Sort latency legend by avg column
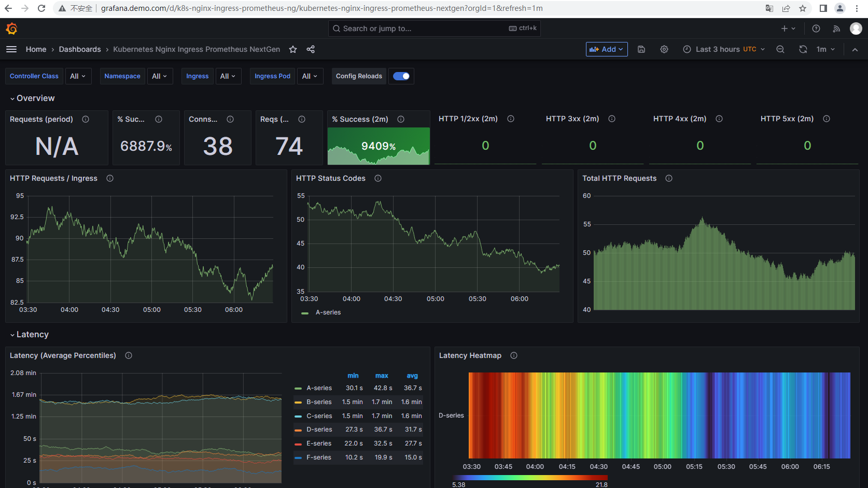The height and width of the screenshot is (488, 868). (412, 376)
